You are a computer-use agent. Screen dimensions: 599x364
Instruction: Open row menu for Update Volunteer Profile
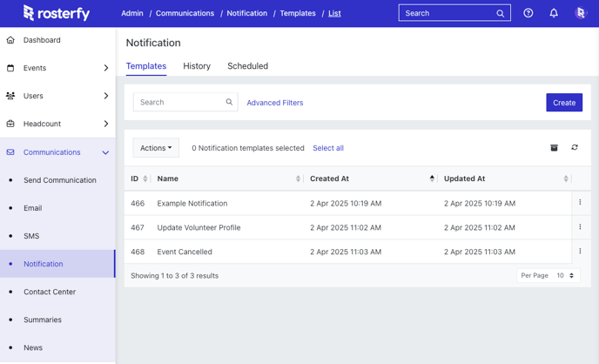(x=580, y=226)
